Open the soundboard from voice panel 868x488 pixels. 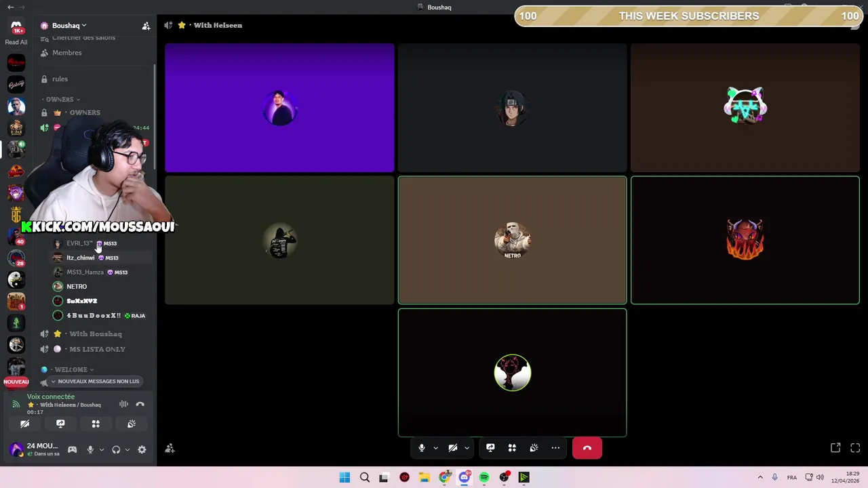point(132,424)
